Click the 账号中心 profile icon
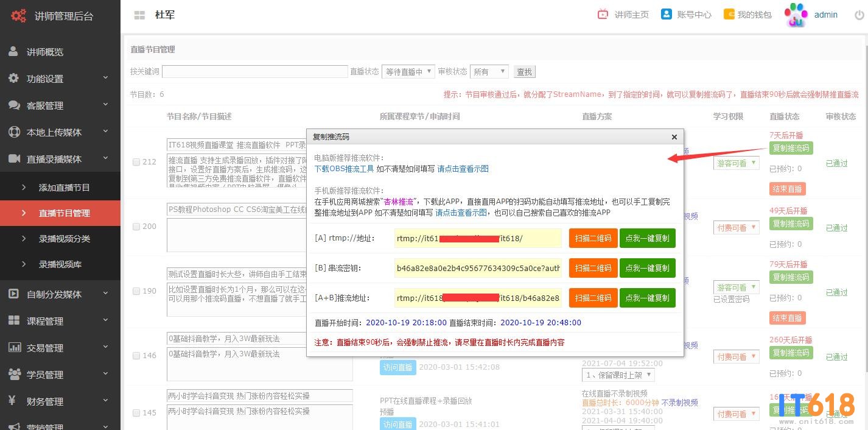This screenshot has width=868, height=430. [x=667, y=14]
